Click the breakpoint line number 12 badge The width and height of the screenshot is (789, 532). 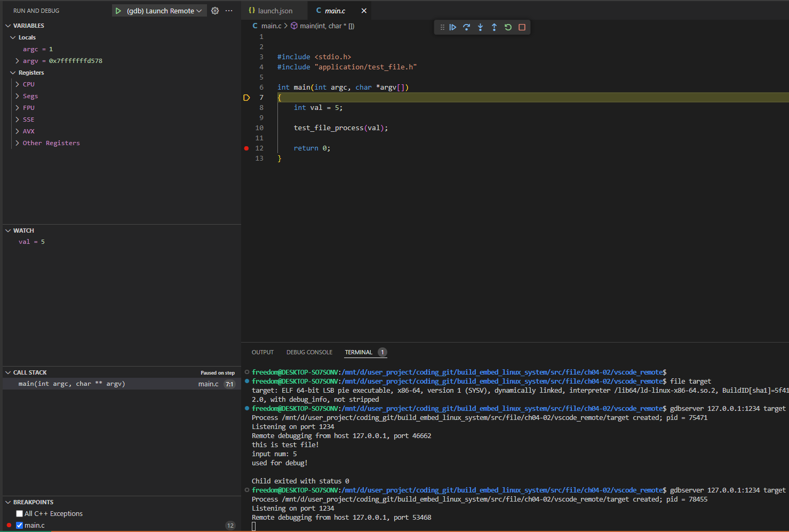[230, 526]
